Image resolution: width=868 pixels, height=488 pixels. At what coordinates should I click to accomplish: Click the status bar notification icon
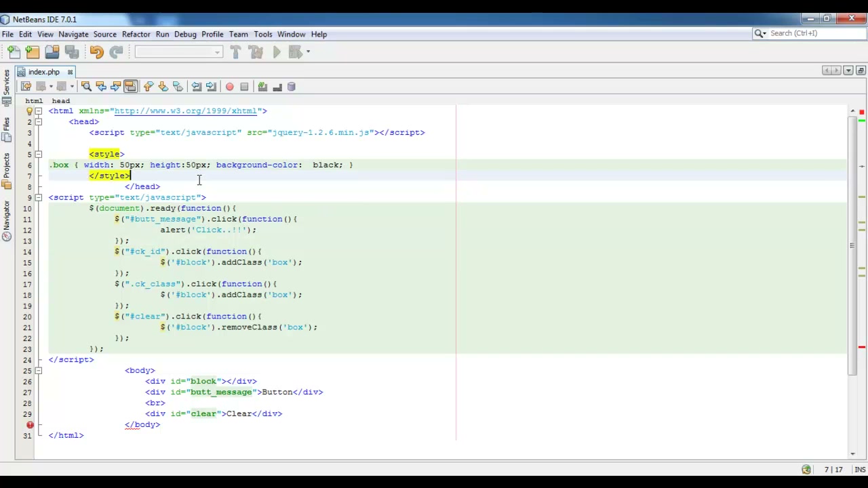(x=806, y=470)
